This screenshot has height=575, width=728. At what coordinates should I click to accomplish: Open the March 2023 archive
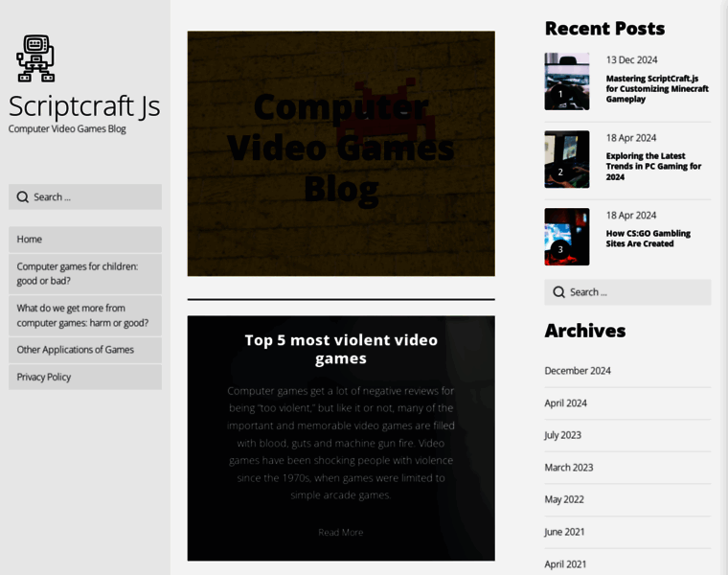point(569,468)
